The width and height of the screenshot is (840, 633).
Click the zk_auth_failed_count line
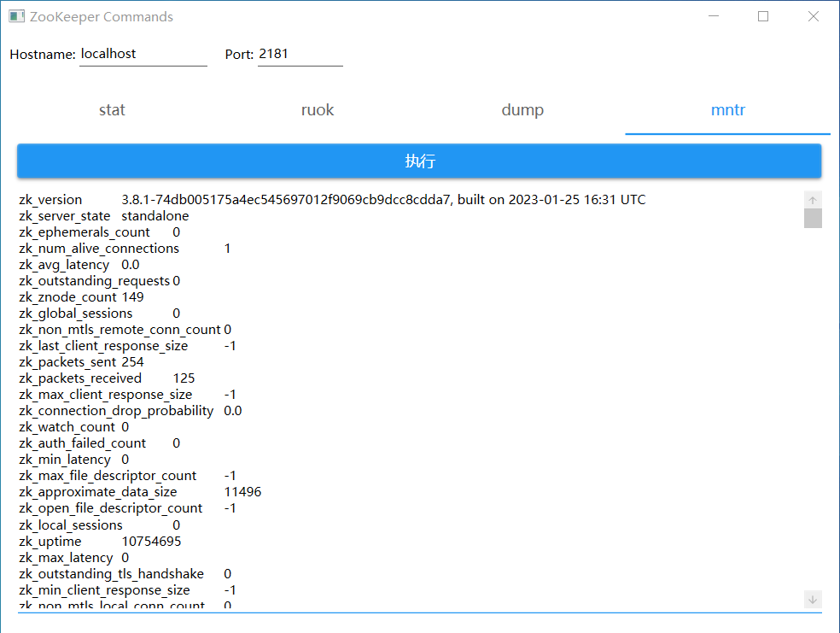coord(100,443)
